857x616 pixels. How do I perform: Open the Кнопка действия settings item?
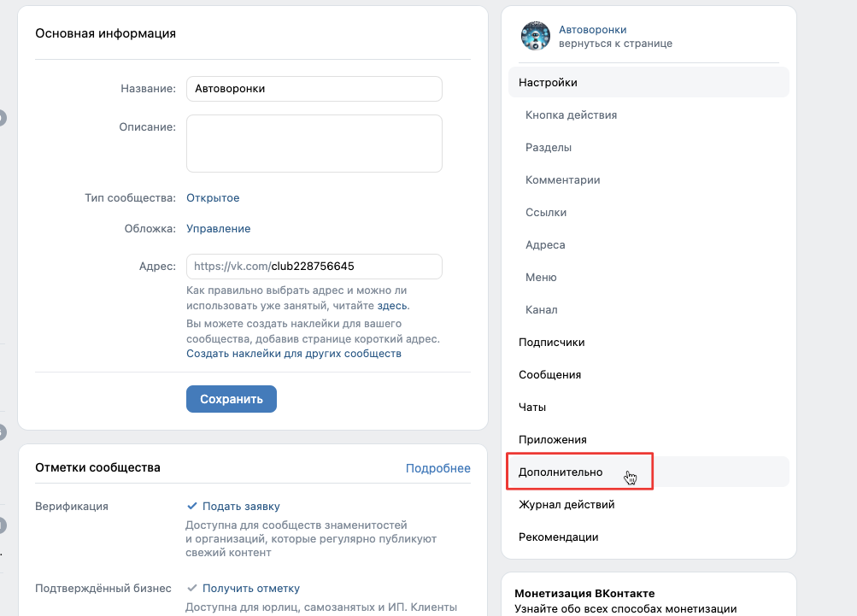pyautogui.click(x=571, y=114)
